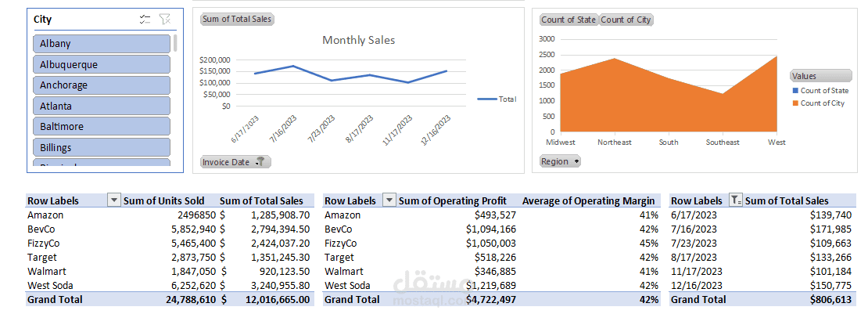Image resolution: width=868 pixels, height=314 pixels.
Task: Open filtered Row Labels dropdown in dates table
Action: click(735, 201)
